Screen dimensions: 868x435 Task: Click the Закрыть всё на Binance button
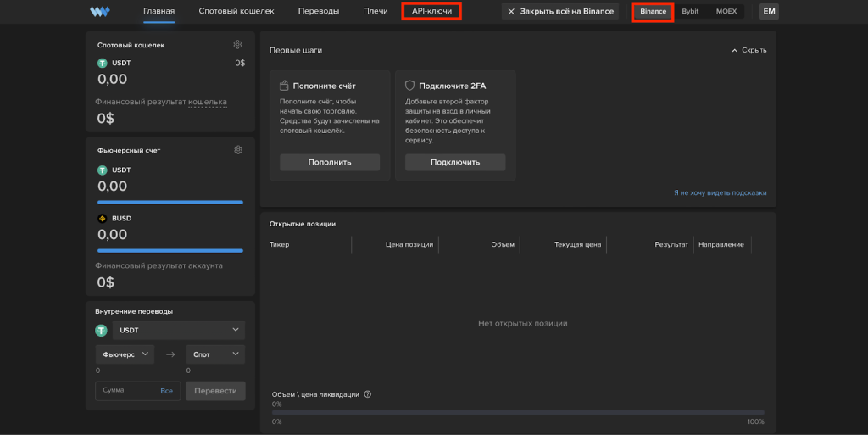(560, 11)
